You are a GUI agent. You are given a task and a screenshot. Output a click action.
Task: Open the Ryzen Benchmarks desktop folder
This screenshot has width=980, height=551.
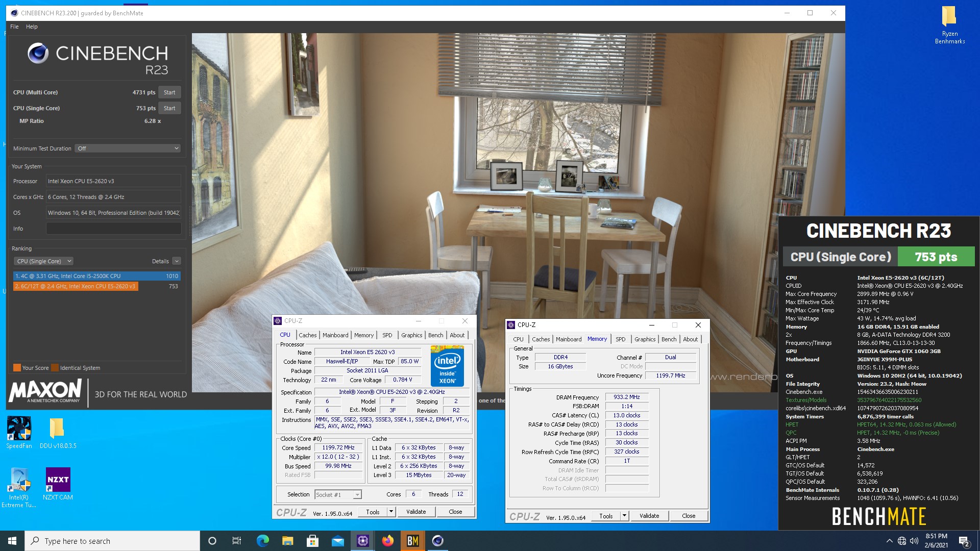(x=949, y=25)
